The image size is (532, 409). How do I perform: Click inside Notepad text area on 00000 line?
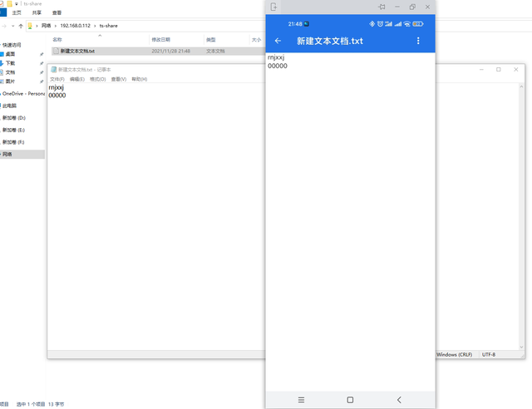(x=57, y=96)
